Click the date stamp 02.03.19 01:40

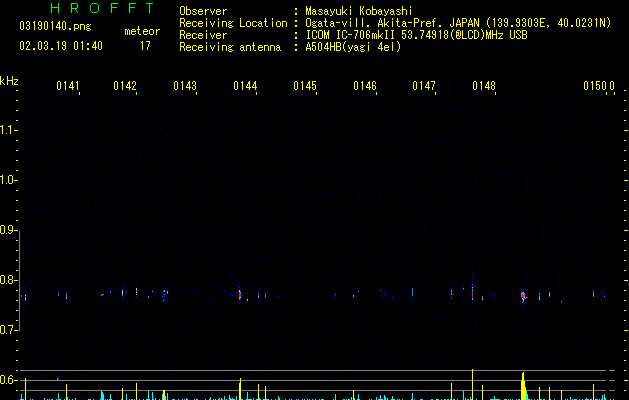(61, 46)
